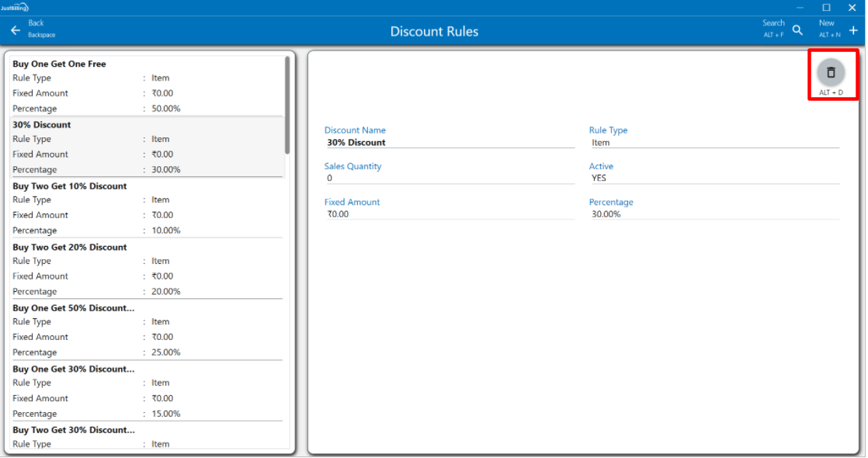Click the Fixed Amount field
868x458 pixels.
click(449, 214)
